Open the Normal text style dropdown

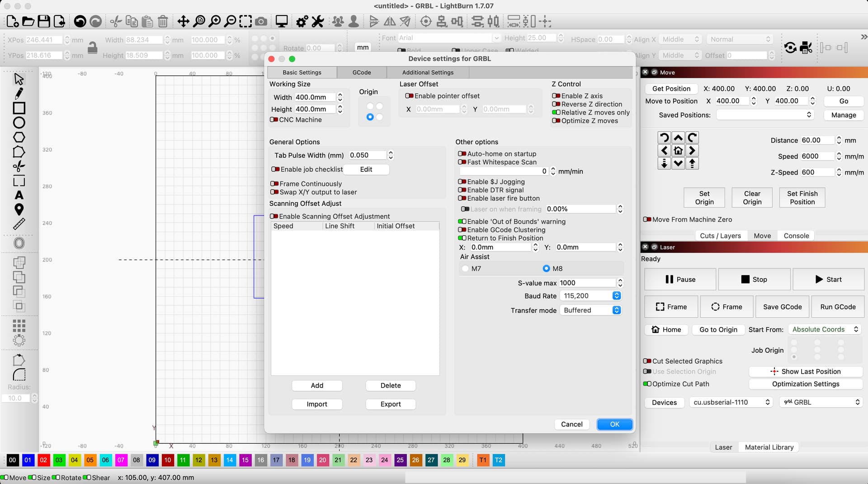[740, 39]
